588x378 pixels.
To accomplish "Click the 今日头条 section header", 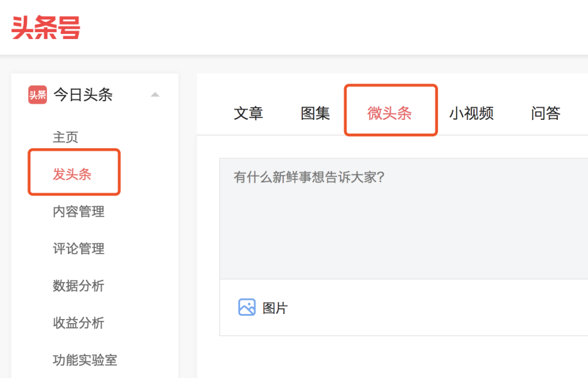I will 83,95.
